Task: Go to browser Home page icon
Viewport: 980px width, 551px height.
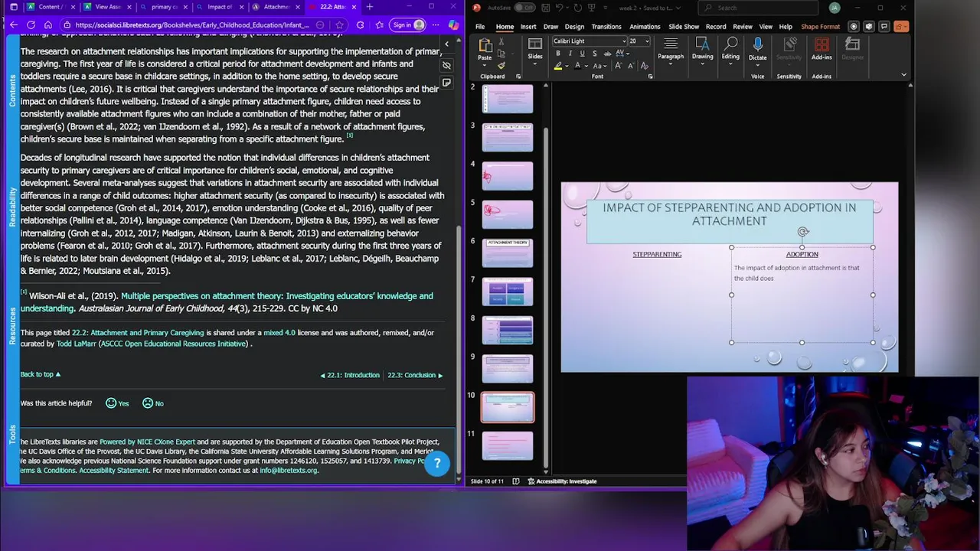Action: pos(47,24)
